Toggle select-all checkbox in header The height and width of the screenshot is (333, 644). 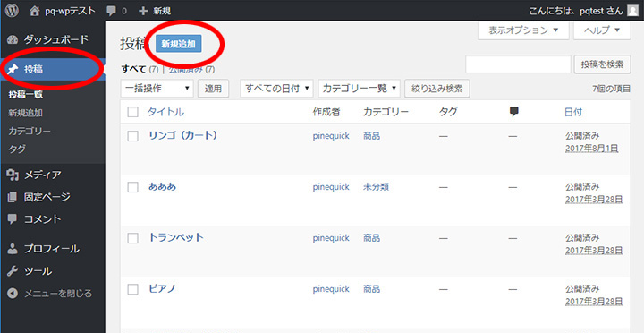[x=132, y=112]
